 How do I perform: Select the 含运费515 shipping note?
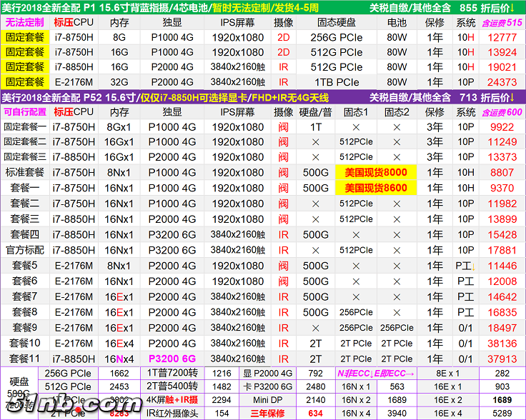click(x=502, y=22)
